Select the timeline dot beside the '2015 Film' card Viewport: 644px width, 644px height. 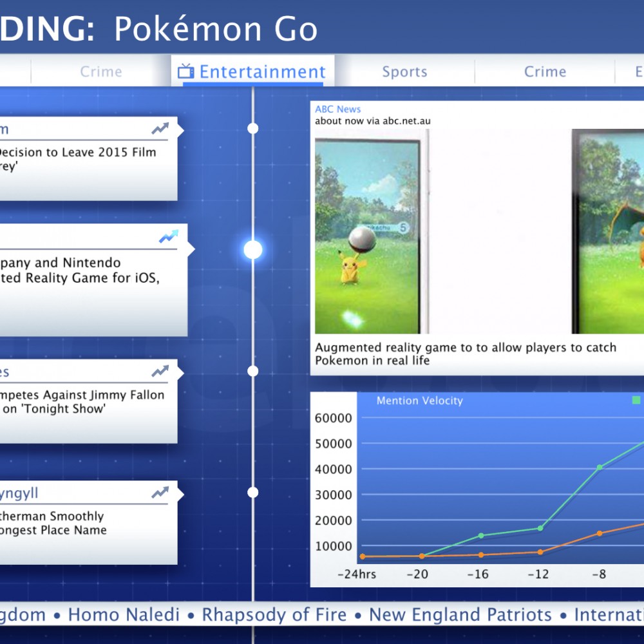pos(253,129)
